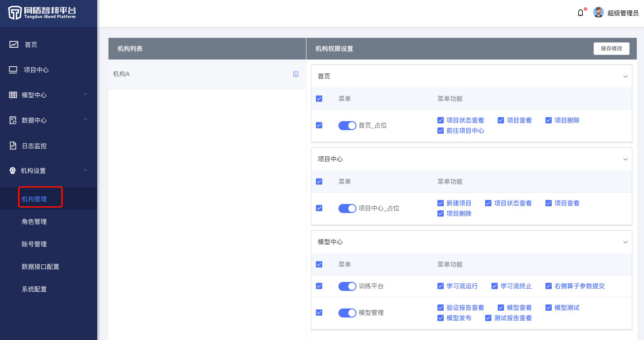Viewport: 644px width, 340px height.
Task: Disable the 训练平台 menu switch
Action: 347,286
